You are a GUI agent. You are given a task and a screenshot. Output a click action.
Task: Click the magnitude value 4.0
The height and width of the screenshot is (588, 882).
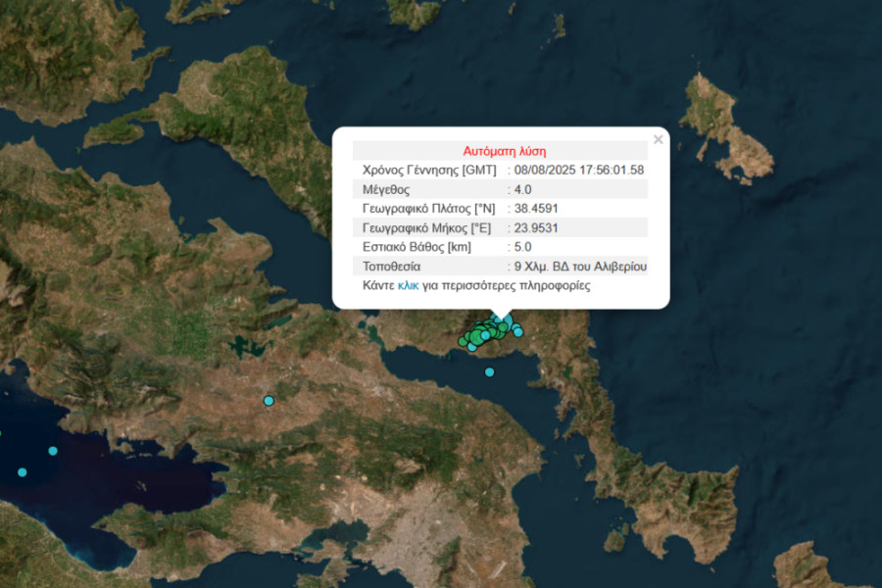(522, 189)
